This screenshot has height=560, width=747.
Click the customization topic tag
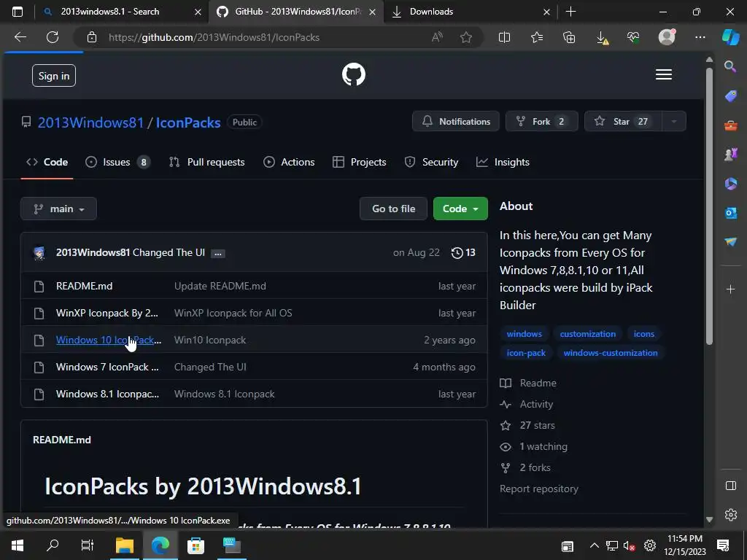588,334
